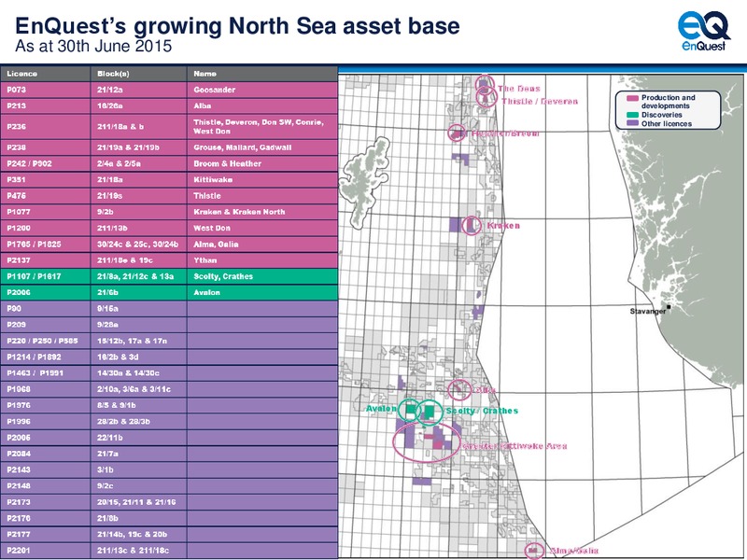
Task: Click the "Heather/Broom" map label
Action: (505, 133)
